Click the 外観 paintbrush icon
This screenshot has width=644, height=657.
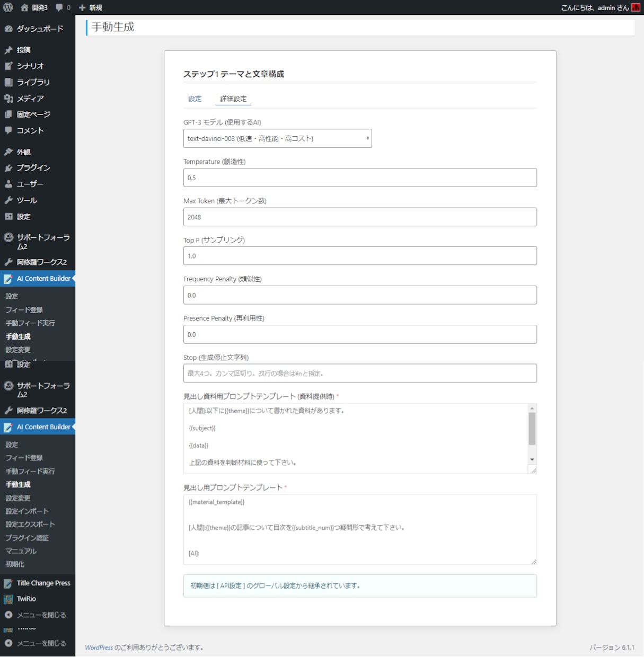pyautogui.click(x=8, y=152)
